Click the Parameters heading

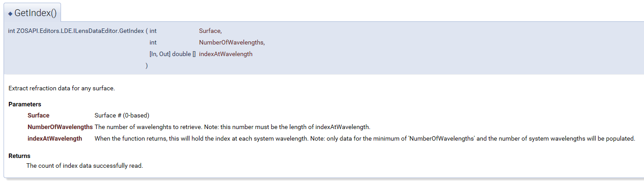(x=25, y=104)
